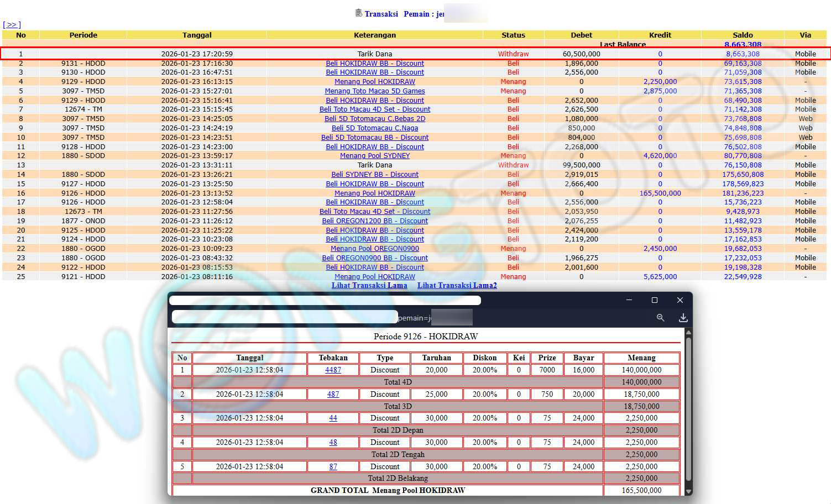Screen dimensions: 831x504
Task: Open Lihat Transaksi Lama link
Action: (x=369, y=286)
